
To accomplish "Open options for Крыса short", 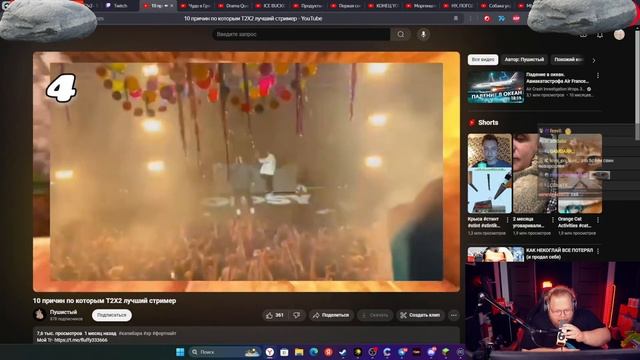I will [507, 220].
